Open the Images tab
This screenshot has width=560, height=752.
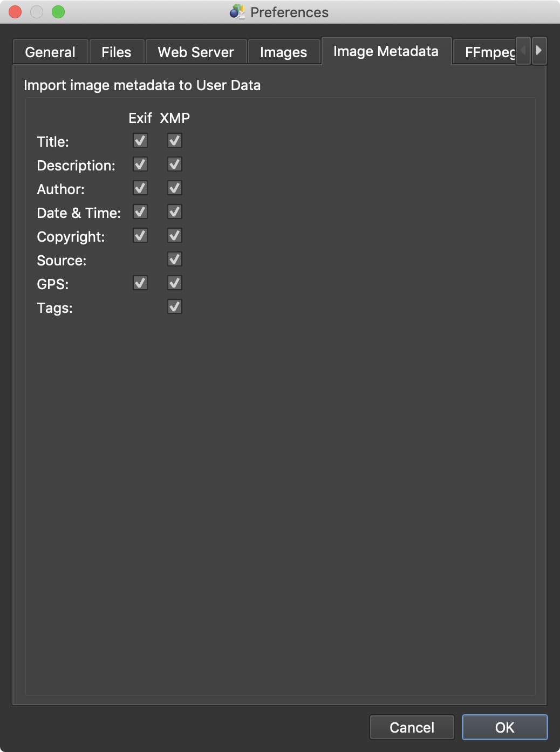pos(283,52)
